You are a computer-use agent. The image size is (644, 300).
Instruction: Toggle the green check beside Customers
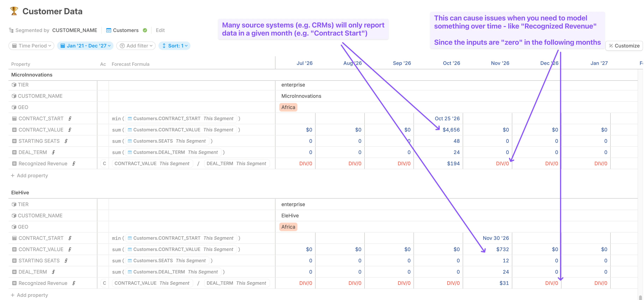tap(145, 30)
